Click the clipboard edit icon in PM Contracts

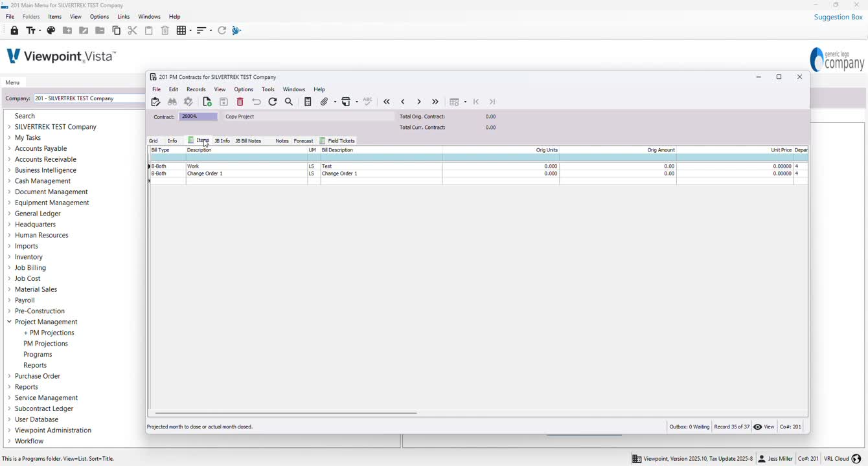pos(155,102)
